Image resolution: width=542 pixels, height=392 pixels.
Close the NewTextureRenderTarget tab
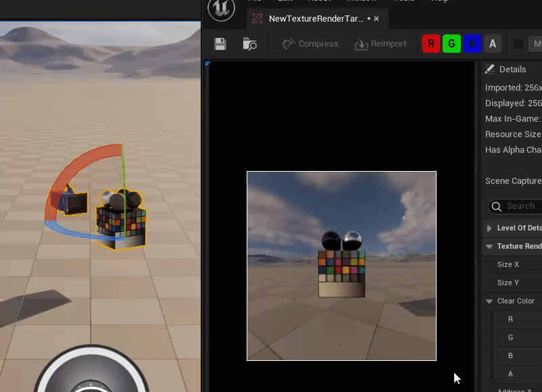[x=376, y=19]
